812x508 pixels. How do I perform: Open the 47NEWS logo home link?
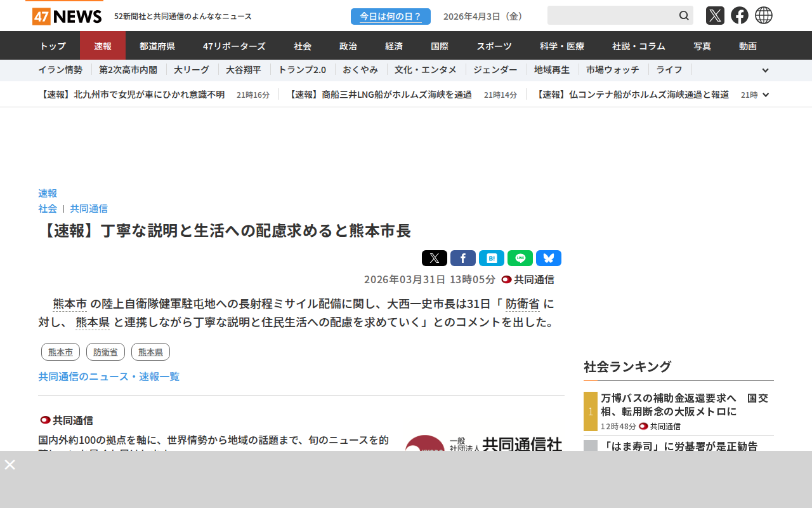coord(67,16)
